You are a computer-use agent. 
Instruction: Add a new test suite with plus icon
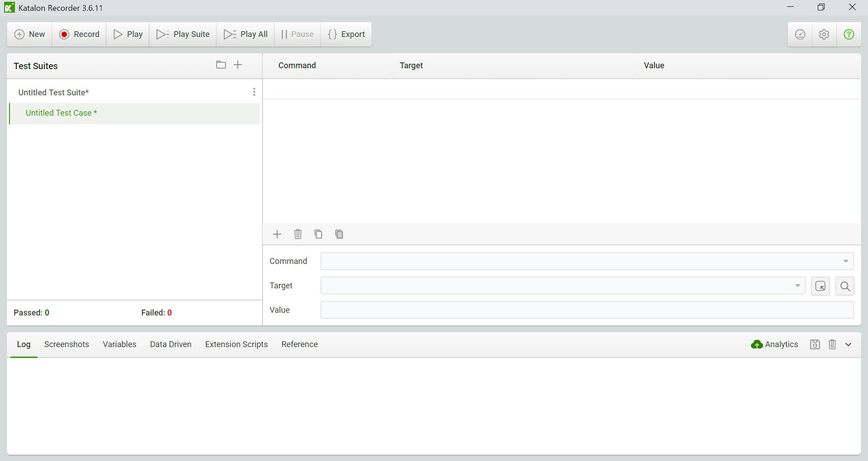click(238, 65)
